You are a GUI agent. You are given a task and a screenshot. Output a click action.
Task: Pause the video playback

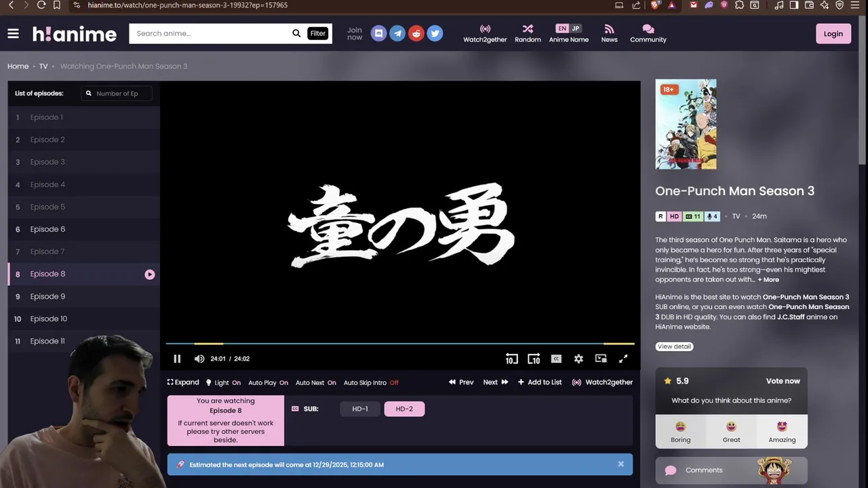[x=177, y=359]
